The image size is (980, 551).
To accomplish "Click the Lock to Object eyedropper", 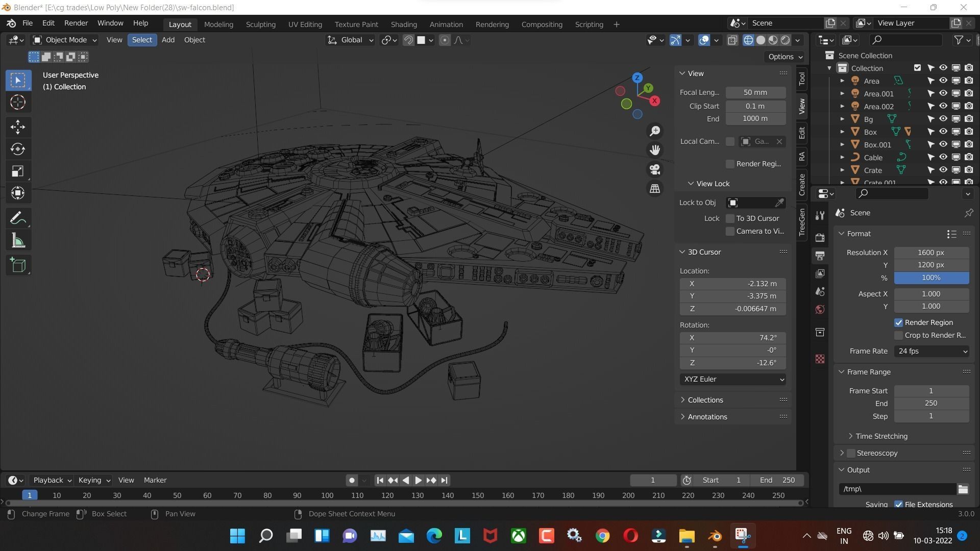I will point(779,203).
